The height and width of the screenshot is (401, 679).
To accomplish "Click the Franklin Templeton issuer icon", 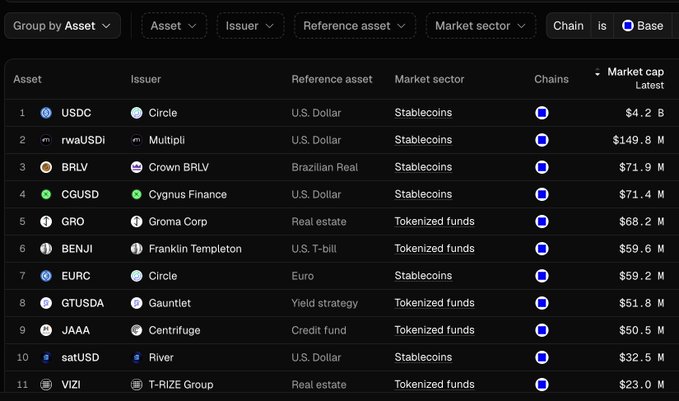I will click(136, 249).
